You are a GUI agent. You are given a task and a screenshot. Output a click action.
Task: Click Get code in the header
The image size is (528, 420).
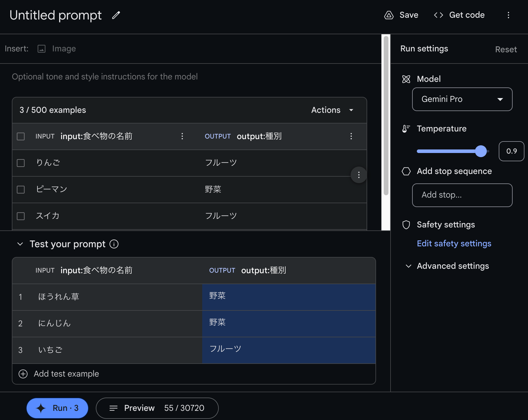click(x=459, y=15)
